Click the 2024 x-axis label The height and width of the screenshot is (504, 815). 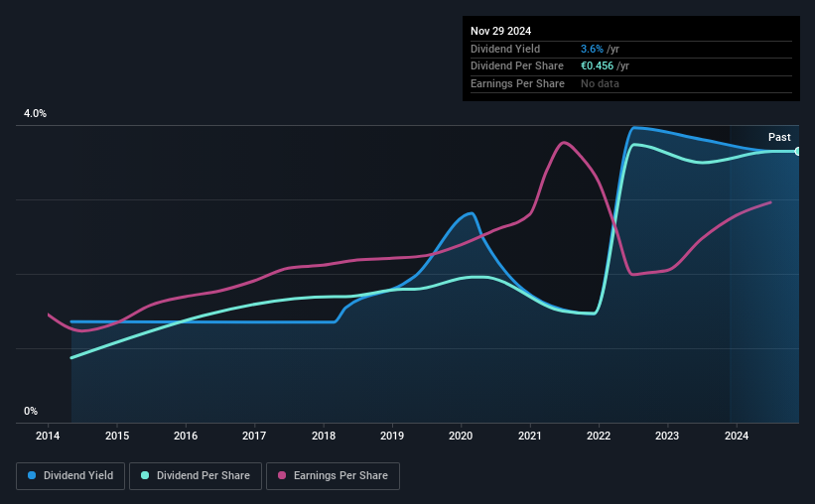737,436
